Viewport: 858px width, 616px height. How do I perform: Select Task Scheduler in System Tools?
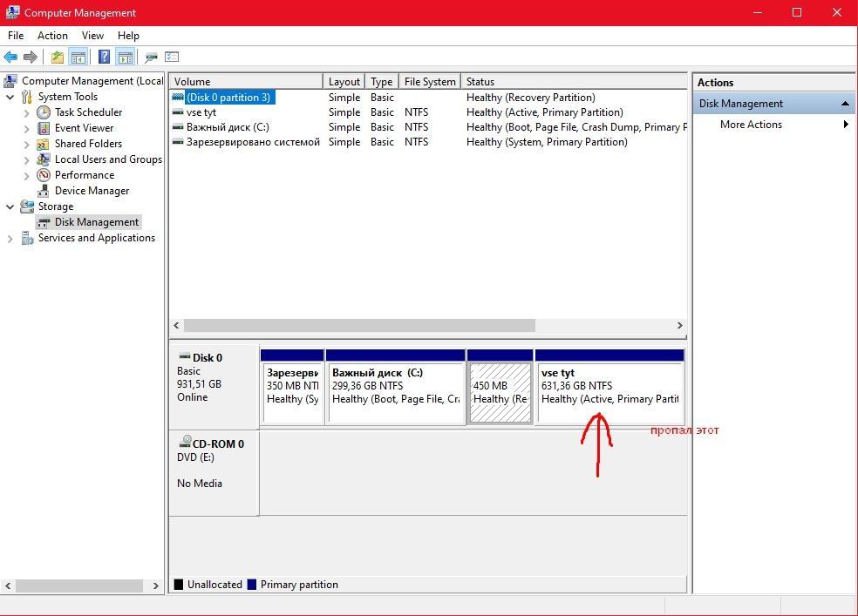(x=88, y=112)
